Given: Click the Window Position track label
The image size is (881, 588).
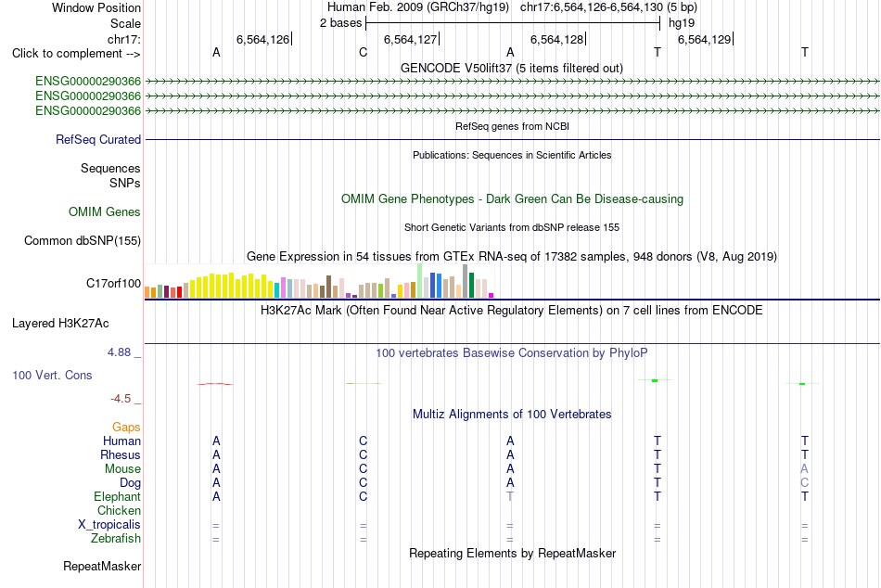Looking at the screenshot, I should [x=96, y=7].
